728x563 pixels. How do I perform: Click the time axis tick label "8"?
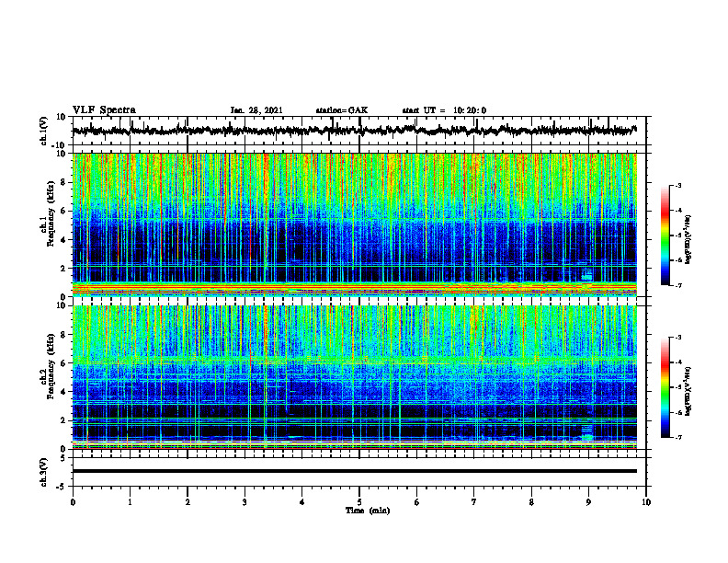[x=531, y=502]
